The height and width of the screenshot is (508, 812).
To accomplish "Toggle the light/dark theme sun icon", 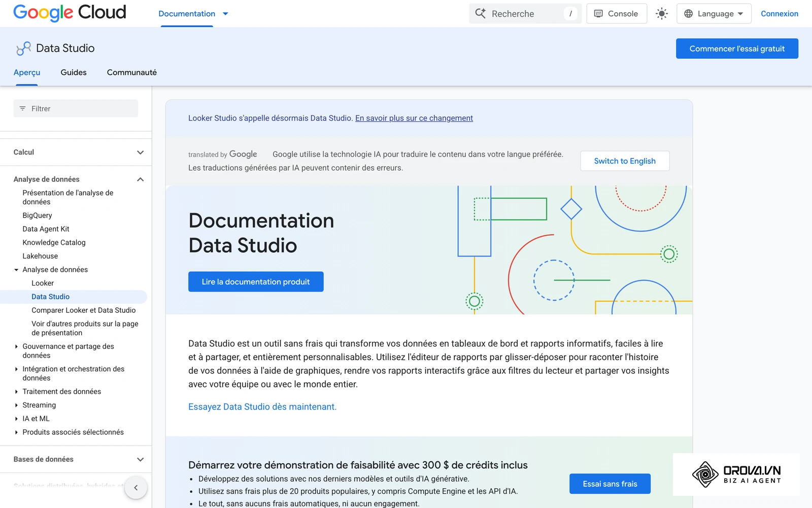I will pyautogui.click(x=661, y=14).
